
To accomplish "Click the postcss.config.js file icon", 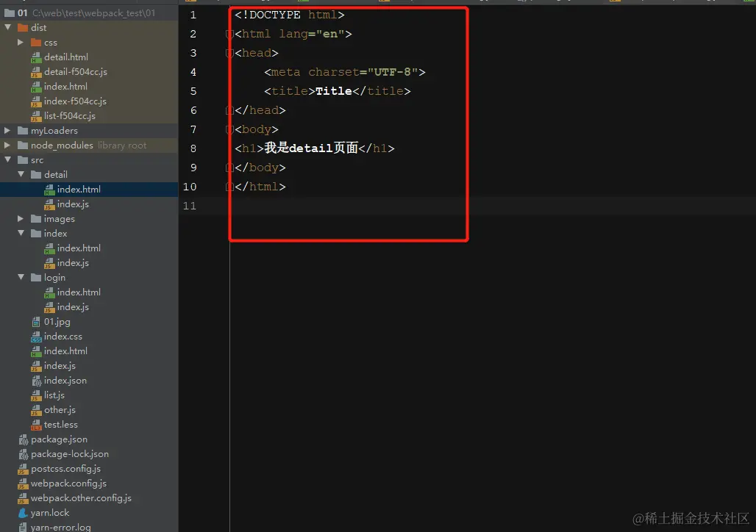I will pos(23,469).
